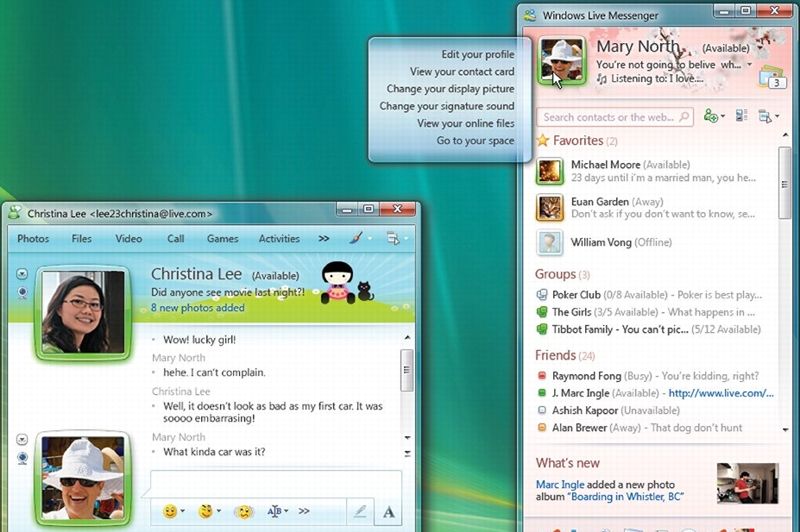Click the chat conversation scrollbar thumb

[x=407, y=370]
